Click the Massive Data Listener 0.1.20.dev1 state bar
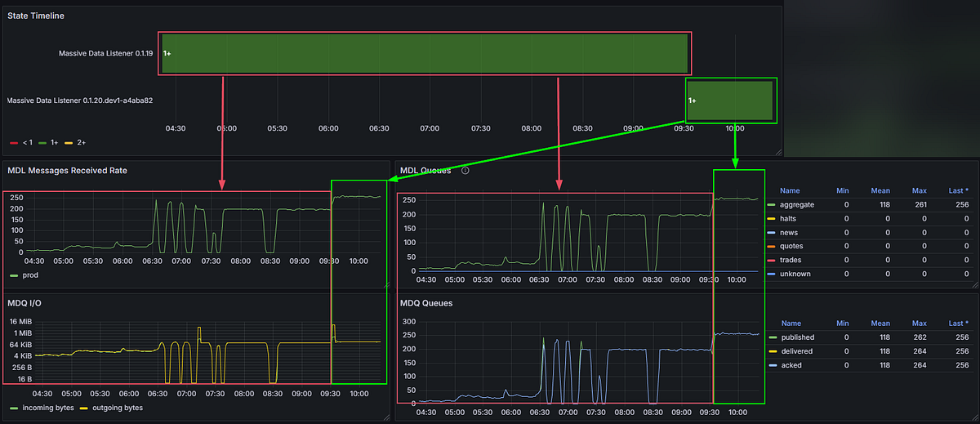This screenshot has width=980, height=424. (x=731, y=100)
